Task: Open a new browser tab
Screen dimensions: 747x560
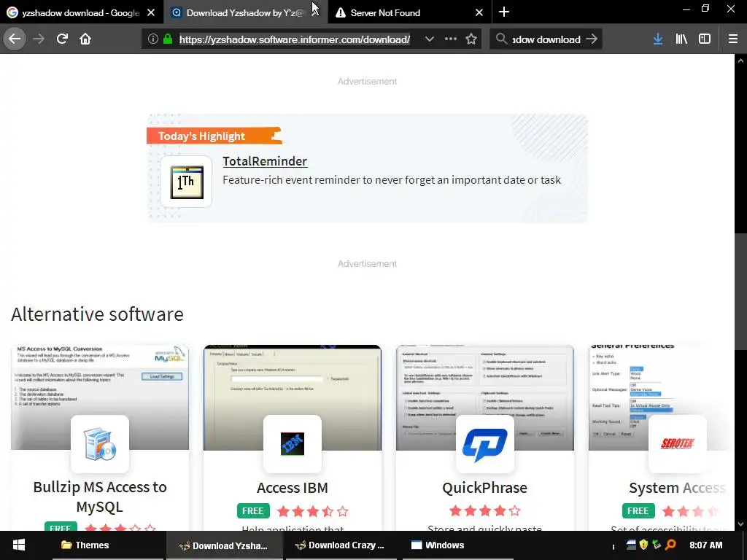Action: (x=504, y=12)
